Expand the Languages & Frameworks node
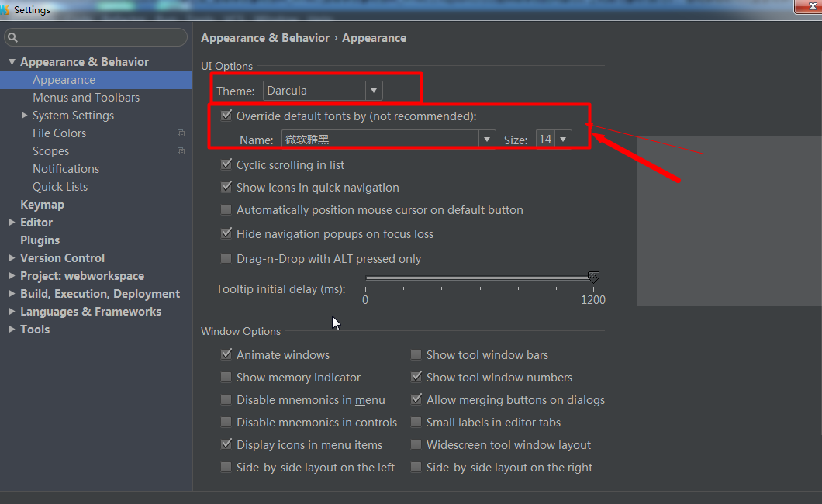The height and width of the screenshot is (504, 822). tap(12, 311)
